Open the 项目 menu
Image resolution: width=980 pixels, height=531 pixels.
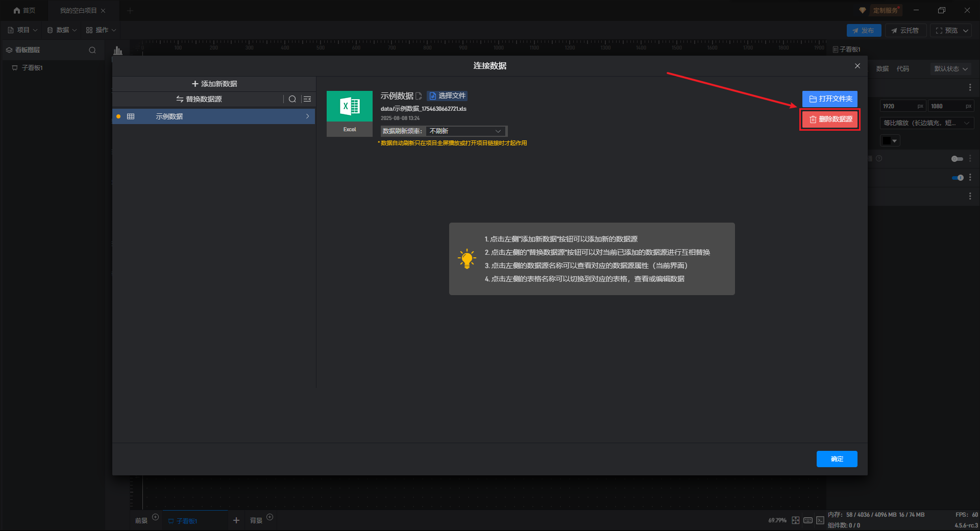(x=23, y=30)
